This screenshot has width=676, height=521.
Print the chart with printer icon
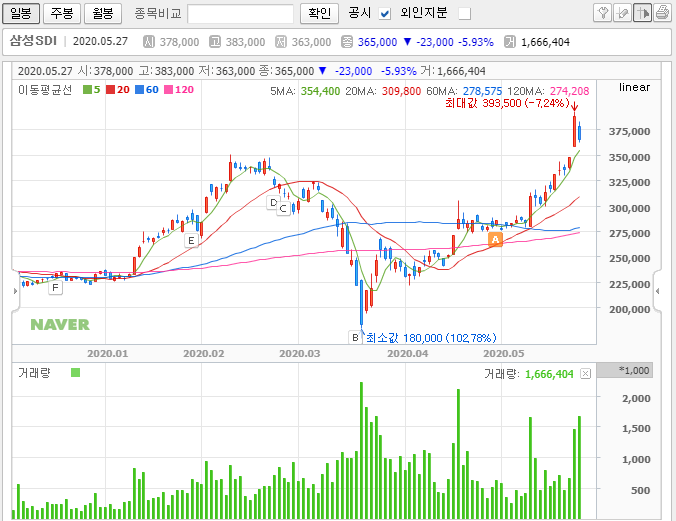[x=662, y=13]
